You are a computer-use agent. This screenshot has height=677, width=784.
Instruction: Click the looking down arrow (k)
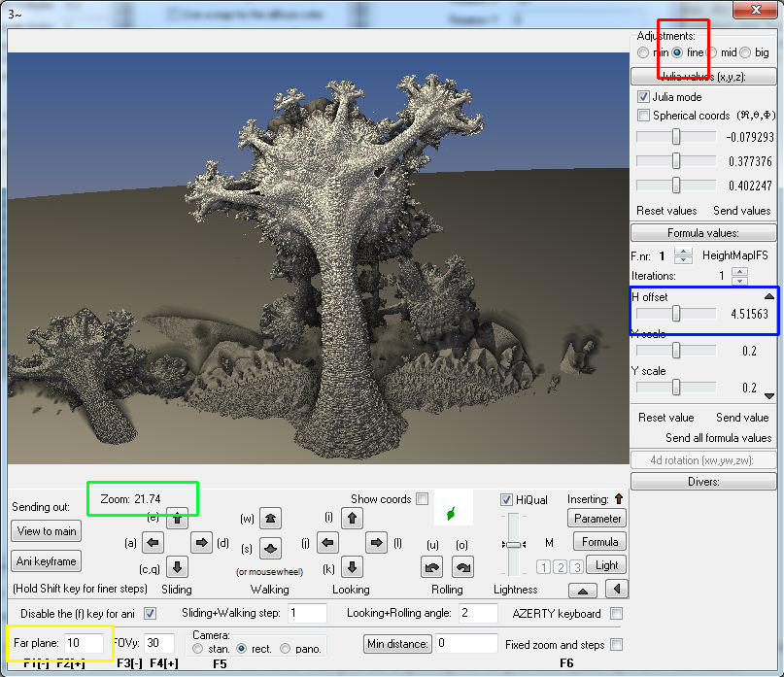352,567
